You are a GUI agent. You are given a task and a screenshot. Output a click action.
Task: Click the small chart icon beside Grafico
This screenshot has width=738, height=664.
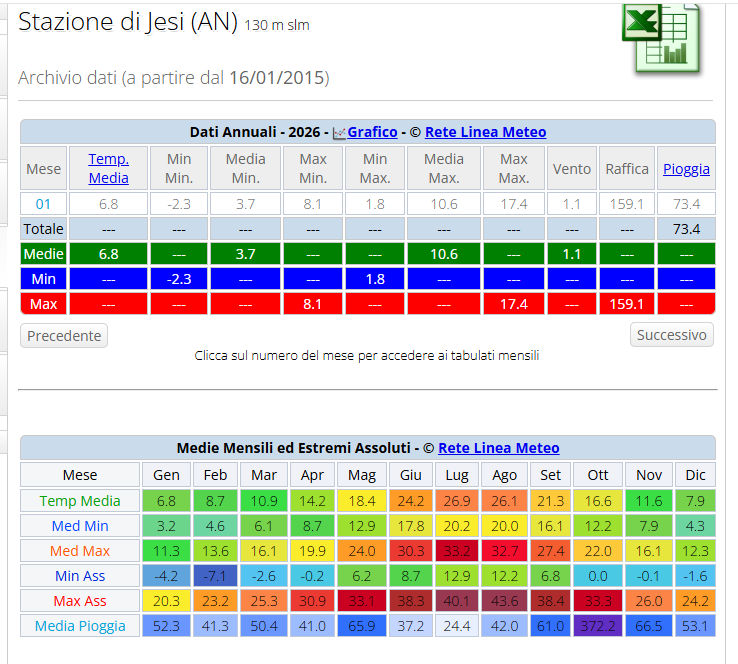[x=339, y=133]
